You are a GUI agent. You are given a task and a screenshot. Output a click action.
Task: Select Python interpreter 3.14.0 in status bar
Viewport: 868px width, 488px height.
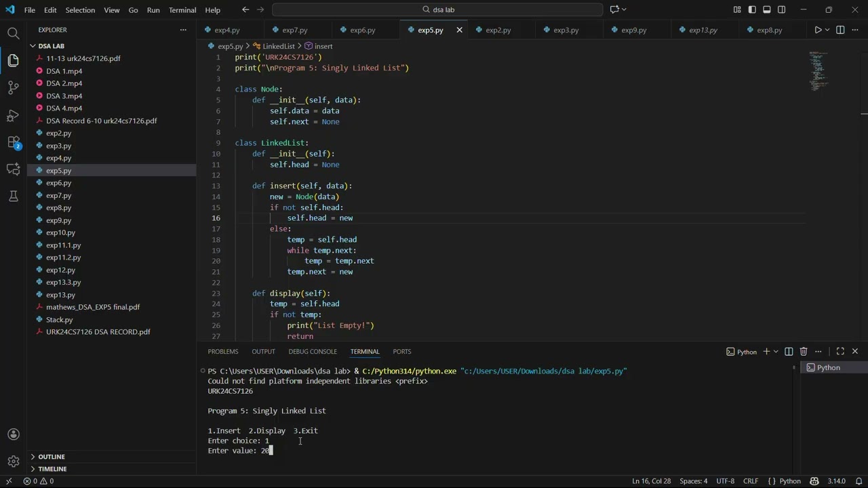[836, 481]
